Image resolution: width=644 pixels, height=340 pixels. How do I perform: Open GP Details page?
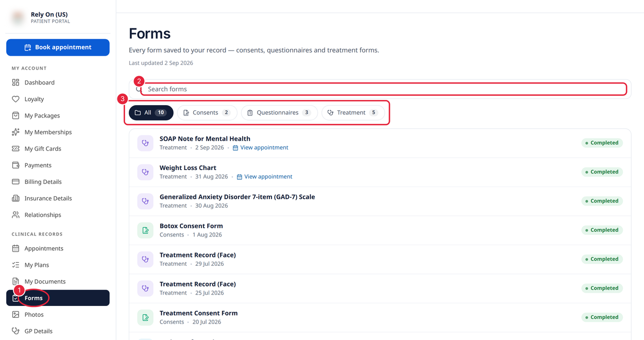(58, 331)
